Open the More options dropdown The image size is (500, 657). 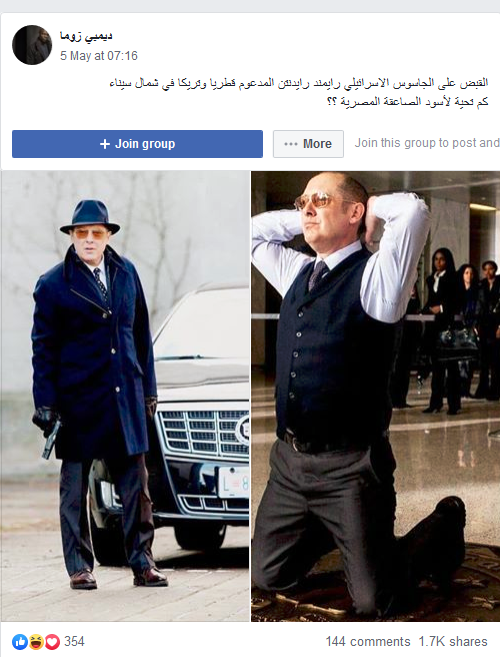tap(308, 144)
